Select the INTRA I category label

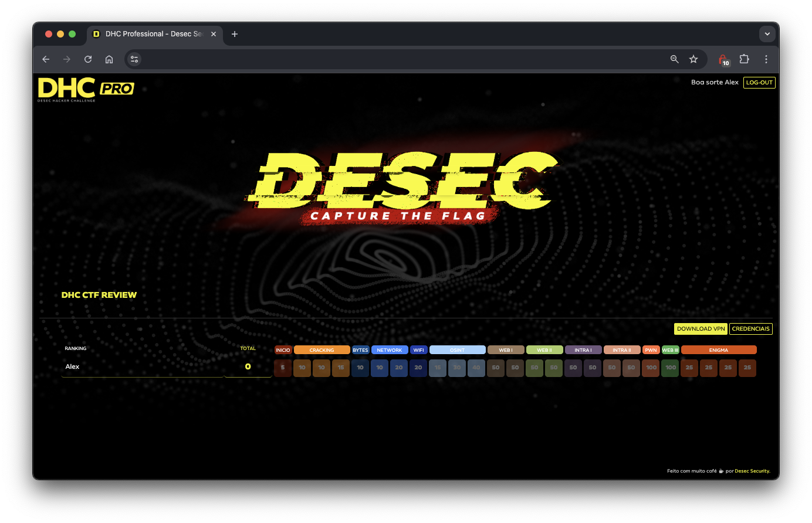tap(583, 350)
